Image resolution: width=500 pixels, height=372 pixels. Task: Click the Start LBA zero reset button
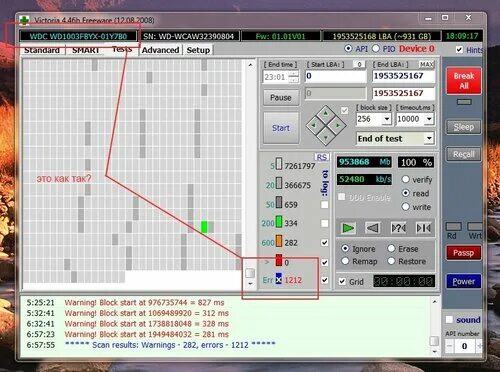[x=359, y=64]
